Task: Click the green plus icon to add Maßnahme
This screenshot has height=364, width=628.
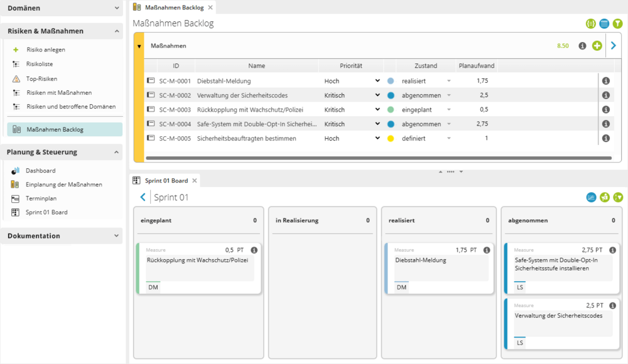Action: (x=597, y=46)
